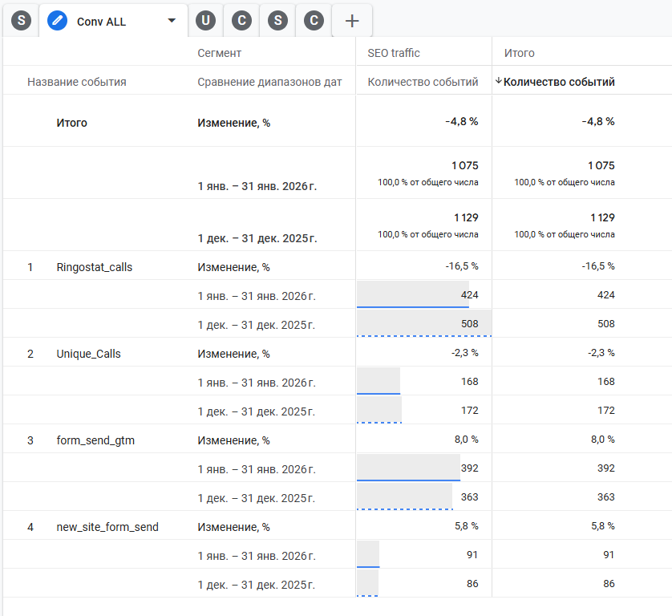Screen dimensions: 672x616
Task: Open the S tab between the two C tabs
Action: click(277, 21)
